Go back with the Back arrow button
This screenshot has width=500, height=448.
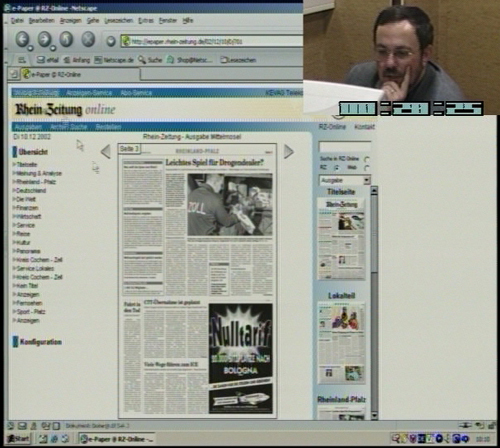point(22,39)
